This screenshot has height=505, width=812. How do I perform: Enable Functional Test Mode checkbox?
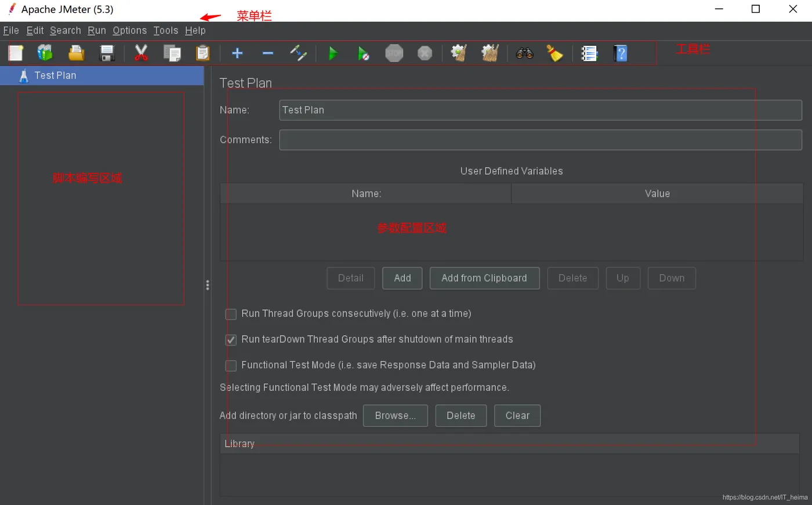click(x=231, y=365)
